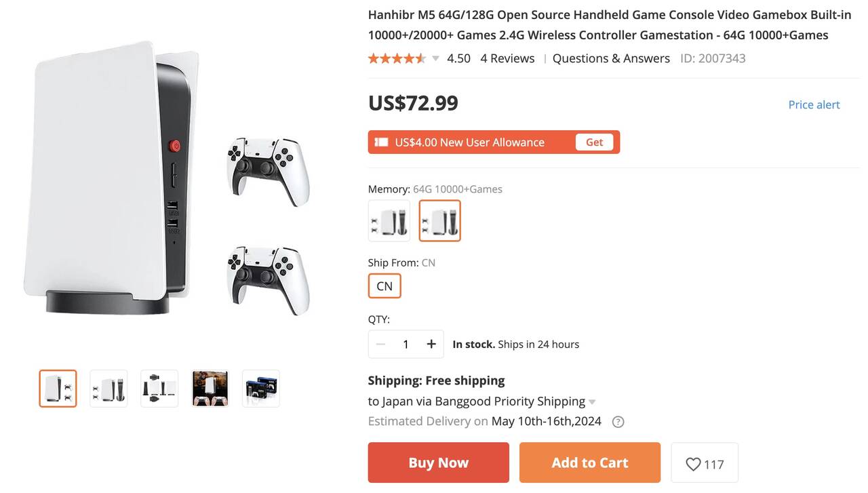
Task: Decrease quantity with the minus button
Action: tap(380, 344)
